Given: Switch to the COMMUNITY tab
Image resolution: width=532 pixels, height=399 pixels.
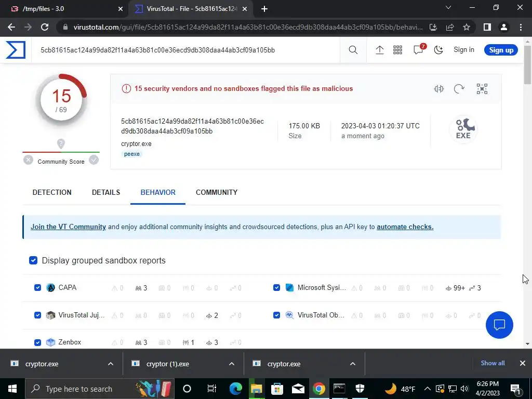Looking at the screenshot, I should [217, 192].
